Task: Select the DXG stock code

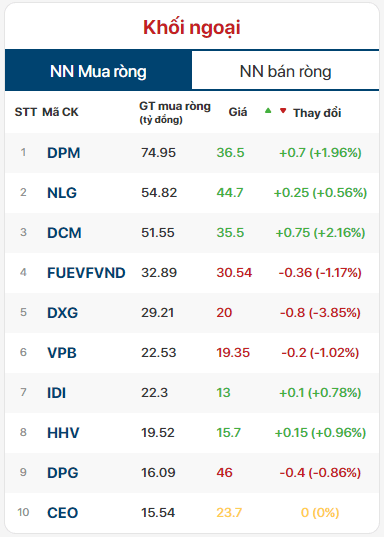Action: 63,313
